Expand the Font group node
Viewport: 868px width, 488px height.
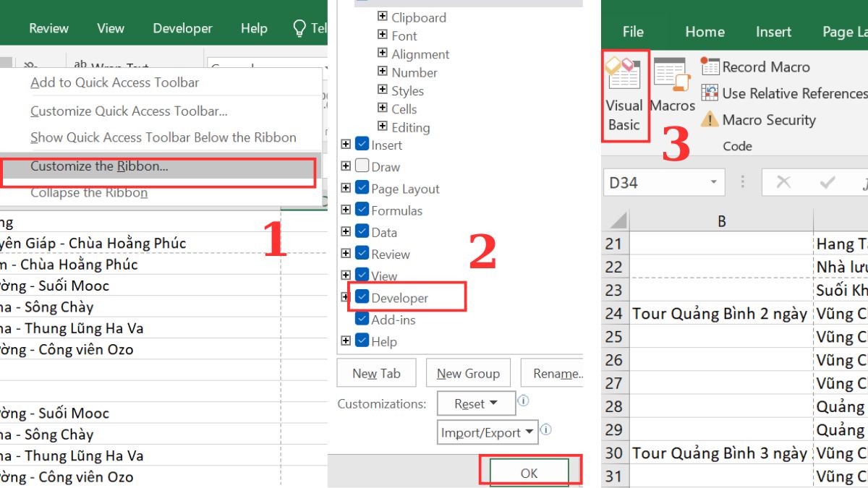coord(382,35)
